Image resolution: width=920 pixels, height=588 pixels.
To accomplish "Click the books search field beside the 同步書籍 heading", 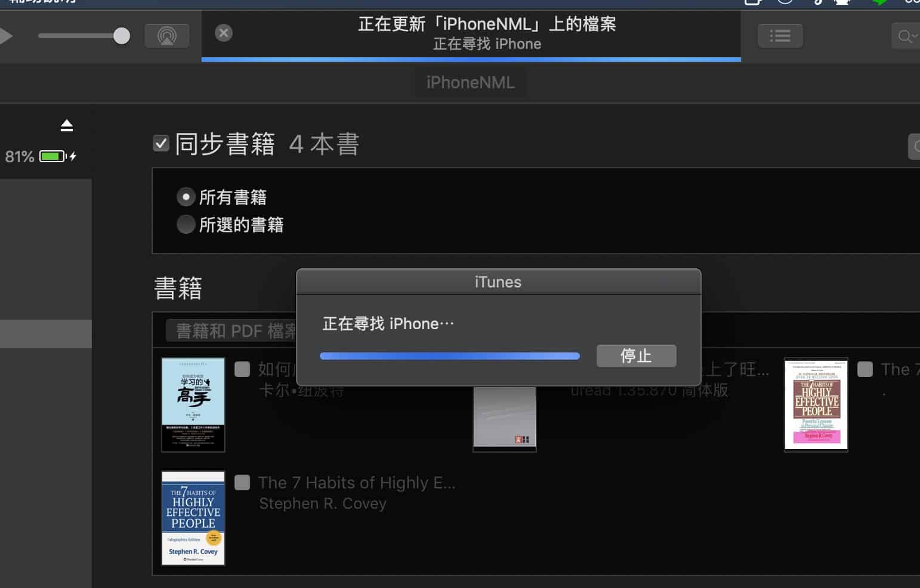I will click(x=914, y=146).
